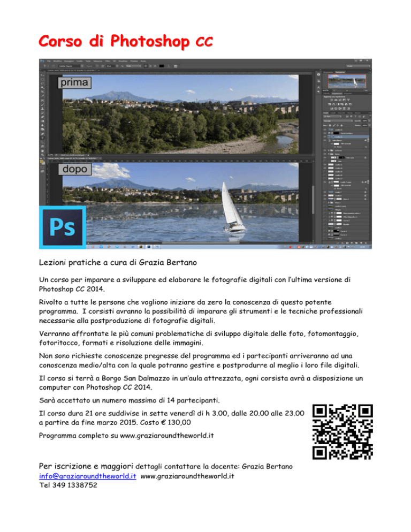Click the sailboat in the dopo photo
This screenshot has width=411, height=532.
click(x=232, y=208)
